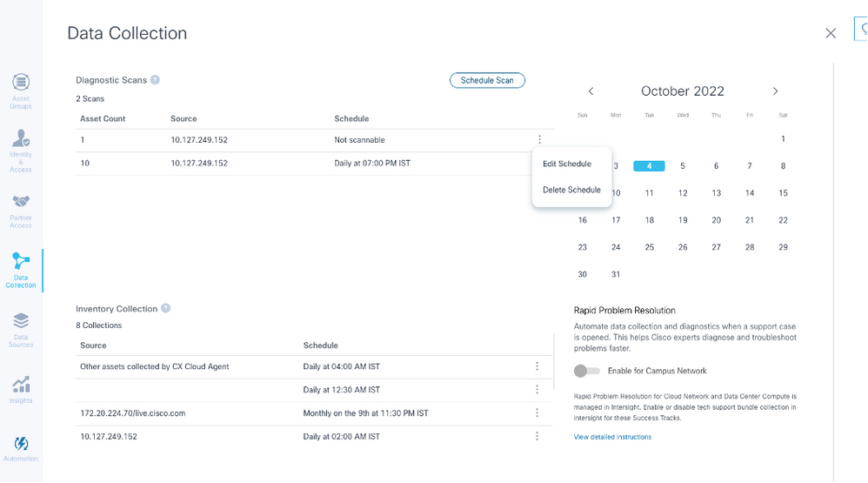Open options for Daily at 04:00 AM row
The image size is (868, 483).
click(x=537, y=366)
